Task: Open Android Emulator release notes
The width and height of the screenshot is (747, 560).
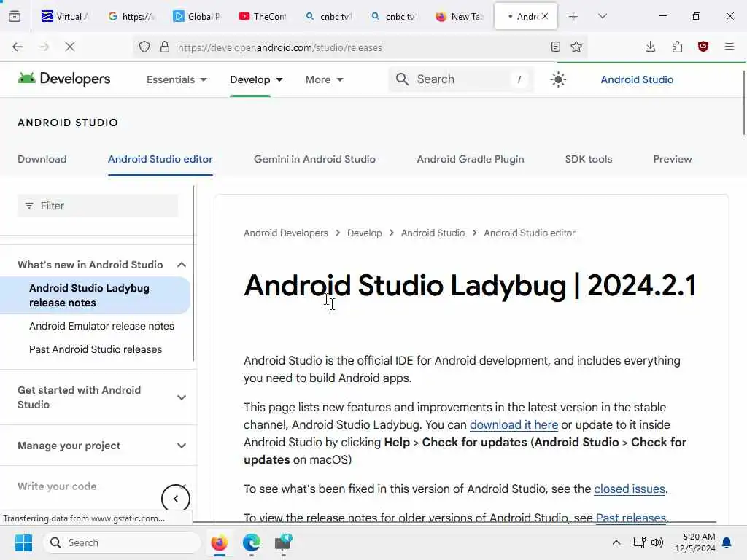Action: pos(101,326)
